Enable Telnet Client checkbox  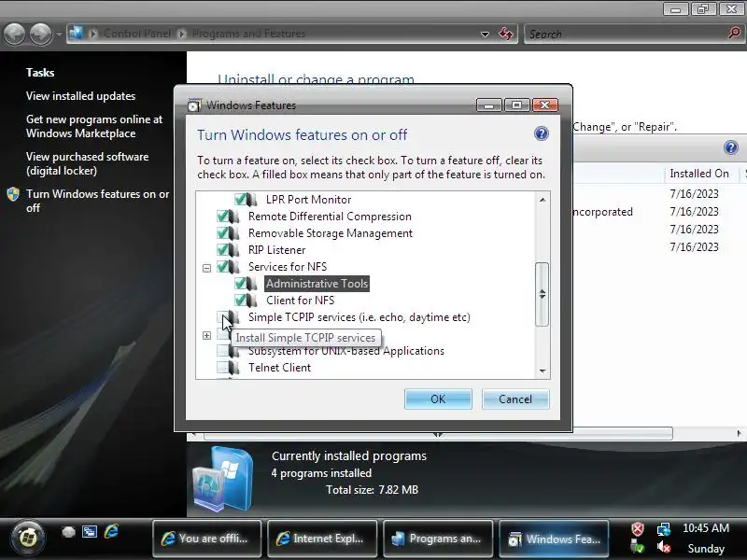point(222,367)
